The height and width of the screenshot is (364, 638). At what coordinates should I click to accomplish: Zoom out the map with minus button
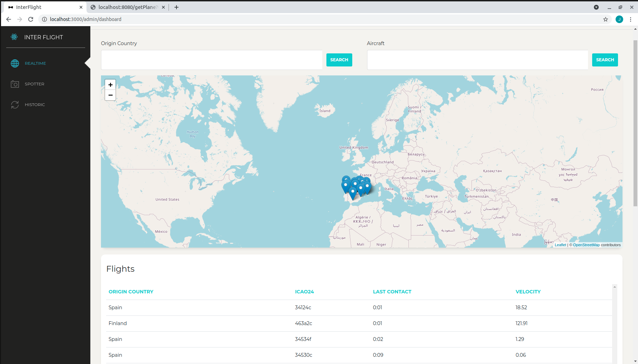110,95
